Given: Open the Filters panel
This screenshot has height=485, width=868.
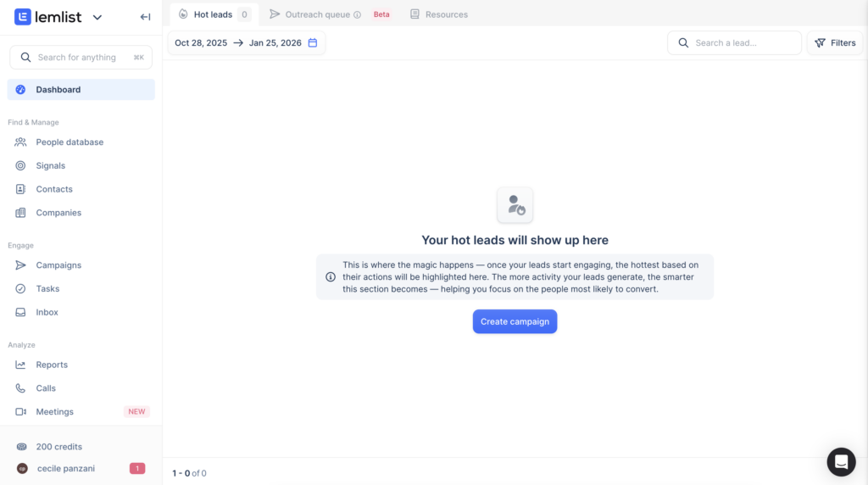Looking at the screenshot, I should click(835, 43).
